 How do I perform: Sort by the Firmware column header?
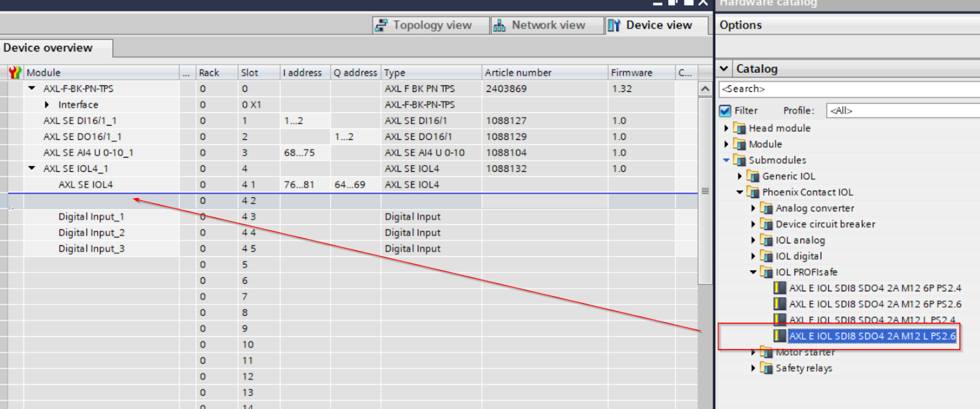tap(641, 72)
